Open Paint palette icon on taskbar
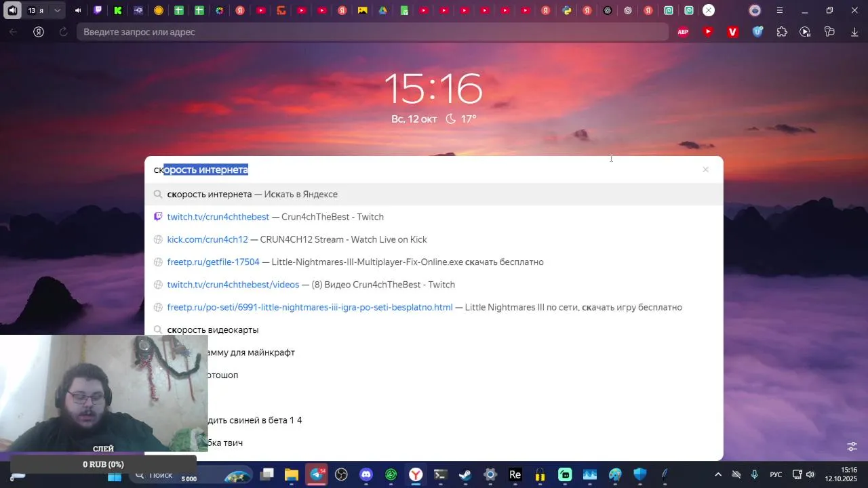This screenshot has width=868, height=488. click(615, 474)
